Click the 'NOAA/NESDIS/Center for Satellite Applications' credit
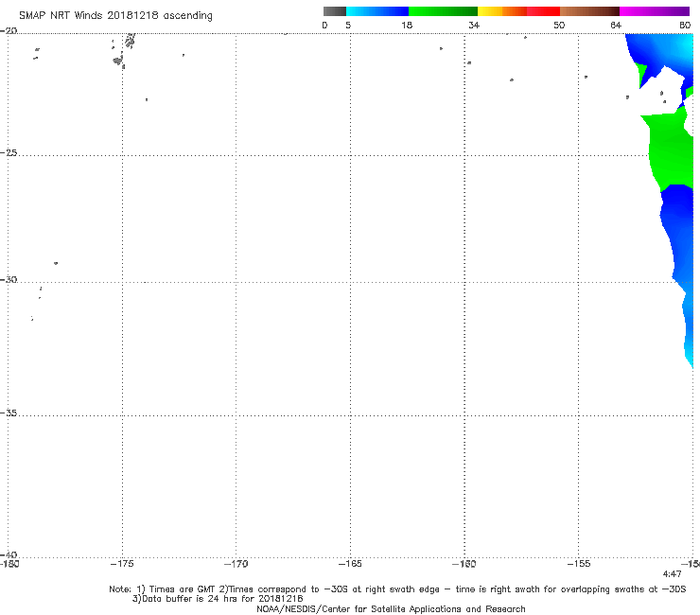 point(391,609)
